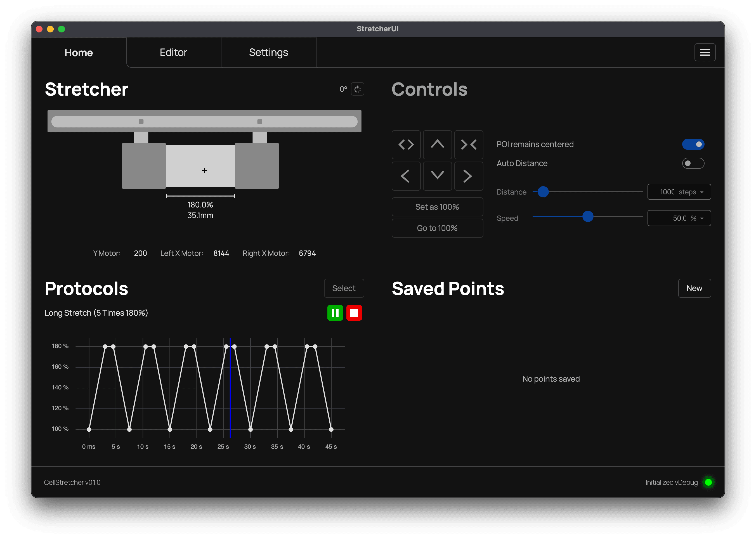
Task: Switch to the Editor tab
Action: pyautogui.click(x=174, y=53)
